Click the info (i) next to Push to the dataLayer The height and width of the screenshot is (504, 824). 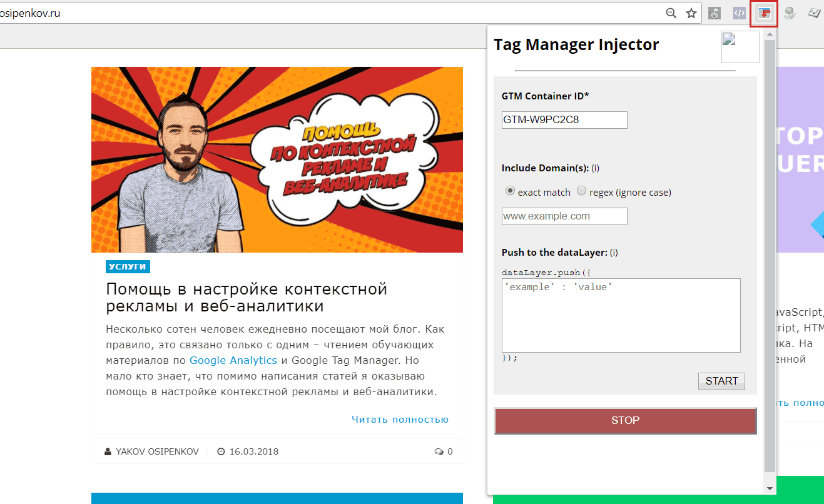click(x=614, y=253)
